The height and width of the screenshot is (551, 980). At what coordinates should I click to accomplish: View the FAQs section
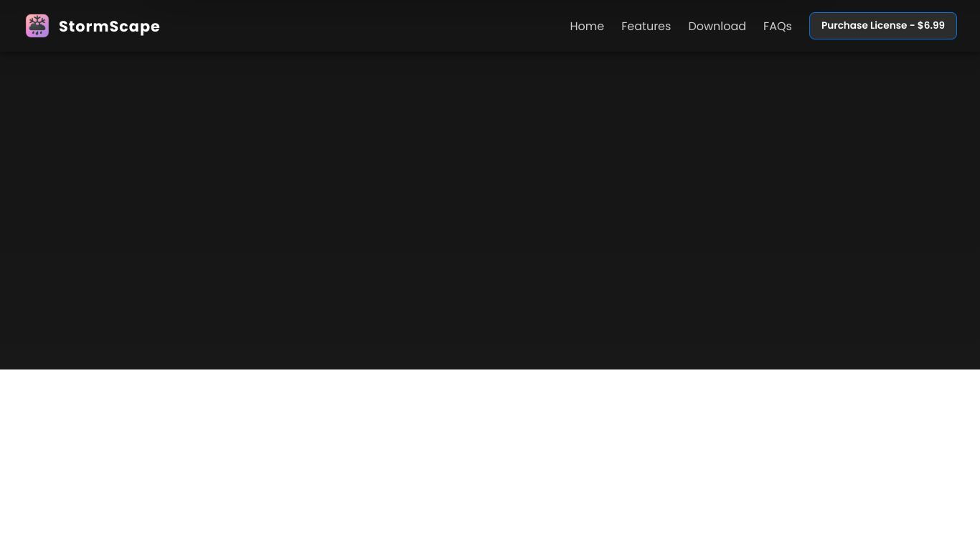pos(777,26)
